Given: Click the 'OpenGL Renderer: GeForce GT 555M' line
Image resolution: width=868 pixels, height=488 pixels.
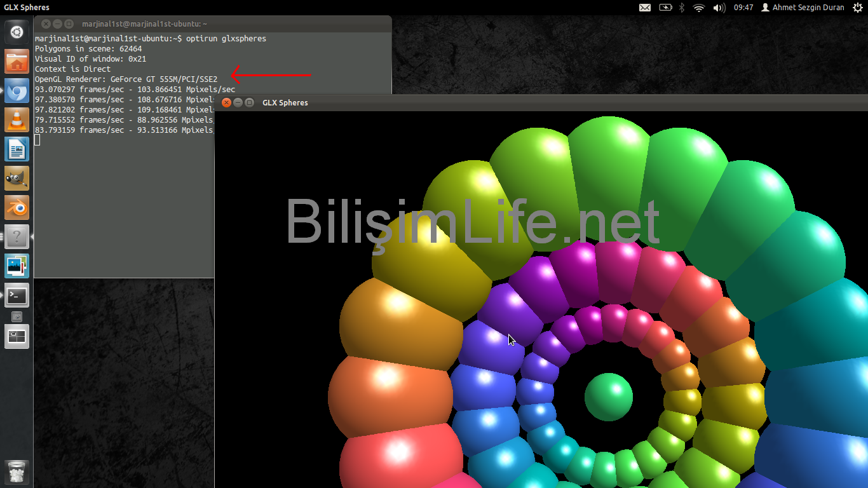Looking at the screenshot, I should 126,79.
